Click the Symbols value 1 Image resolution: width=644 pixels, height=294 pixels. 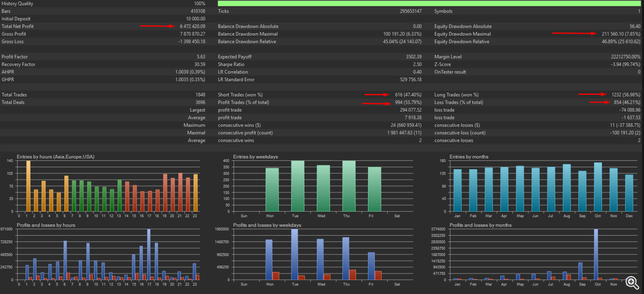[x=639, y=11]
